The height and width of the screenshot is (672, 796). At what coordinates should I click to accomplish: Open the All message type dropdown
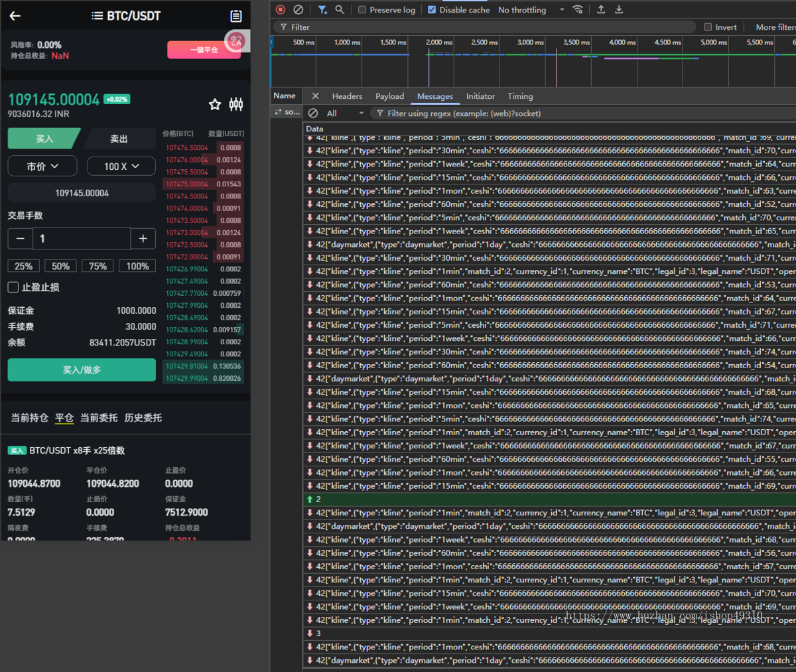coord(346,113)
